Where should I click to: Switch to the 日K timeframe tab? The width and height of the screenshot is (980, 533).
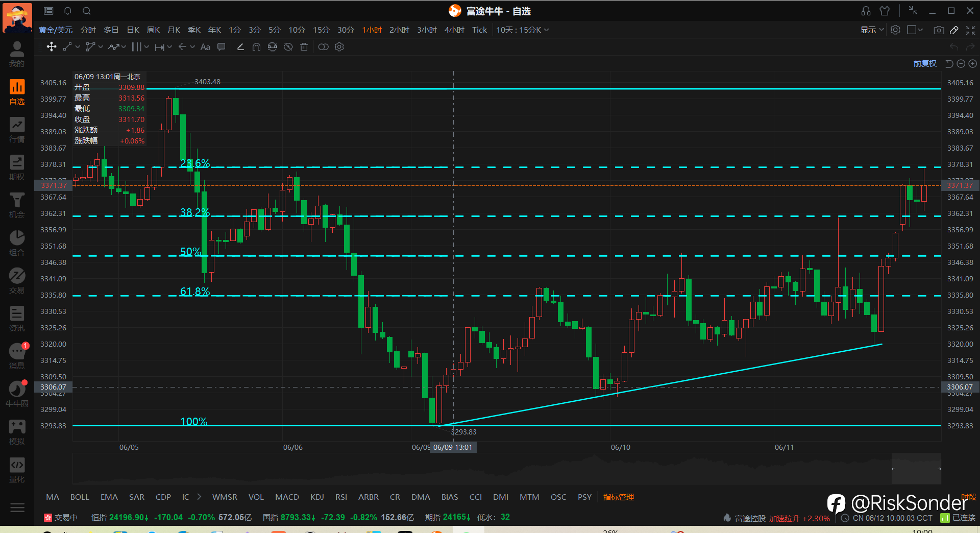tap(133, 30)
